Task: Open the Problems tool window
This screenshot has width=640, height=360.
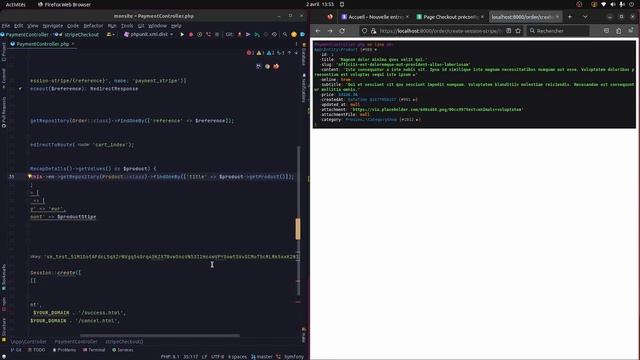Action: [64, 350]
